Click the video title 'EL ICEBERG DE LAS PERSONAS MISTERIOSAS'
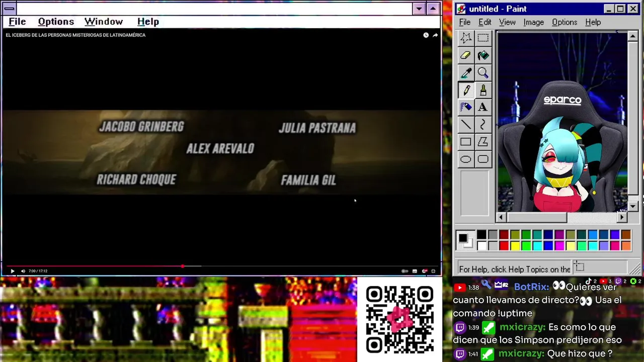Screen dimensions: 644x362 point(75,35)
